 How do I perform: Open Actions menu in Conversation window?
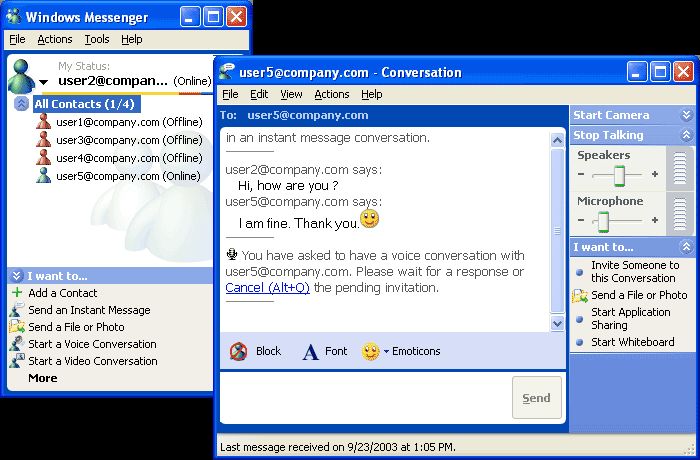[332, 94]
